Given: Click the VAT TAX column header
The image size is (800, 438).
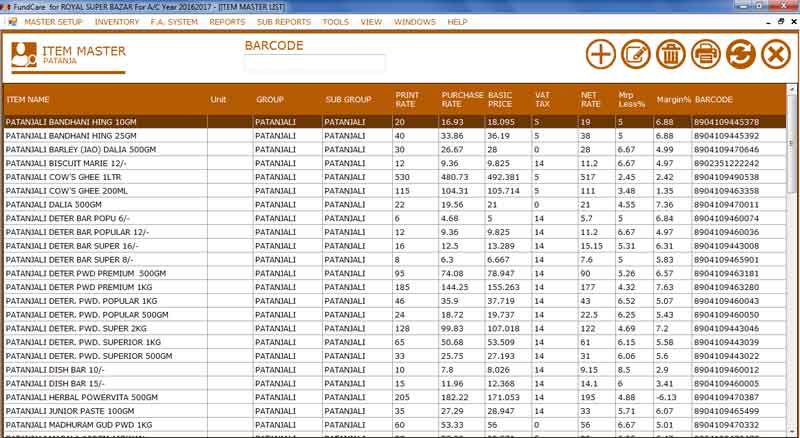Looking at the screenshot, I should click(x=542, y=100).
